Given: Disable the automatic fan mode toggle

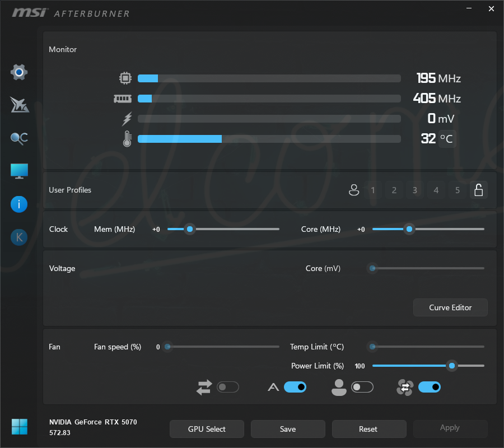Looking at the screenshot, I should (295, 387).
